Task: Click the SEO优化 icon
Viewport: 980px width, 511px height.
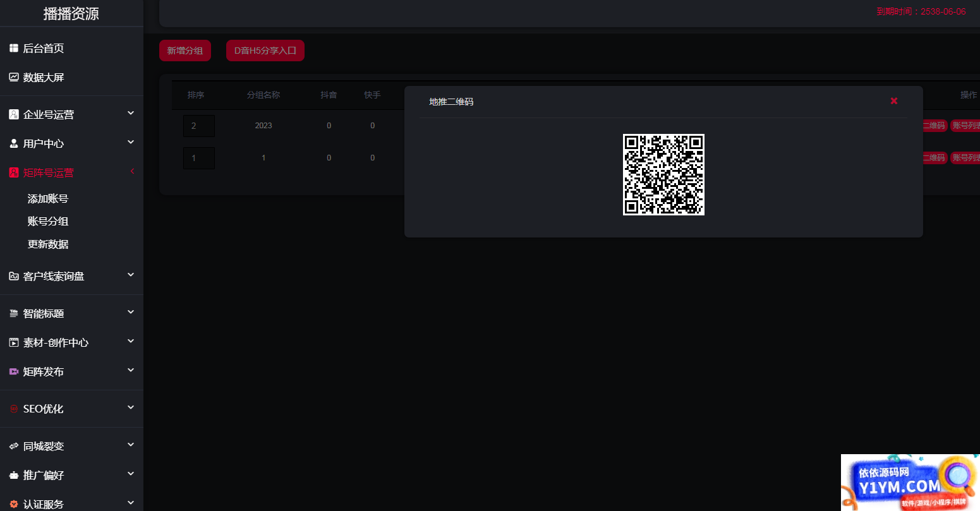Action: [x=14, y=409]
